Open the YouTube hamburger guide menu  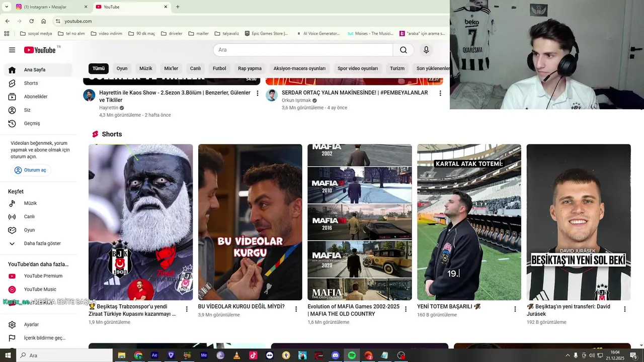[12, 50]
